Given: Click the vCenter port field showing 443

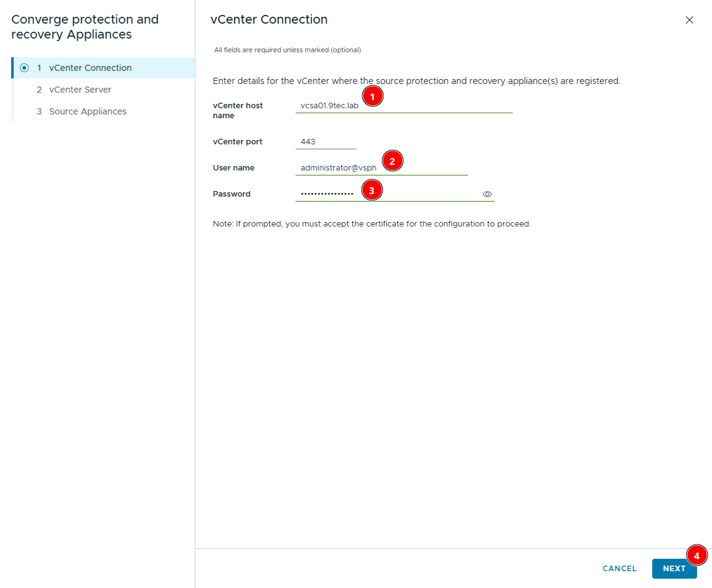Looking at the screenshot, I should point(326,142).
